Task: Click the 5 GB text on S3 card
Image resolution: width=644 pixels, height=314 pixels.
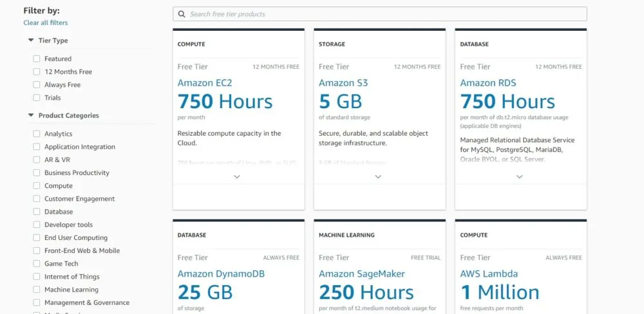Action: (341, 102)
